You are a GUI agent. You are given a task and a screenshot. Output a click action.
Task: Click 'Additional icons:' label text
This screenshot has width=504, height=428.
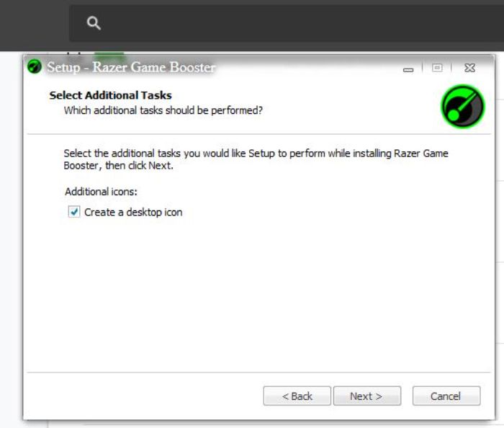tap(101, 192)
